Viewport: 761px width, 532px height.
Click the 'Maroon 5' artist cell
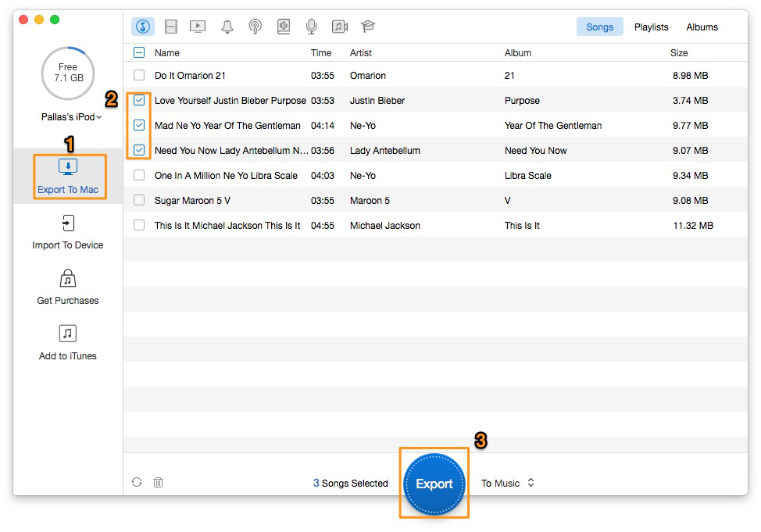pos(370,201)
